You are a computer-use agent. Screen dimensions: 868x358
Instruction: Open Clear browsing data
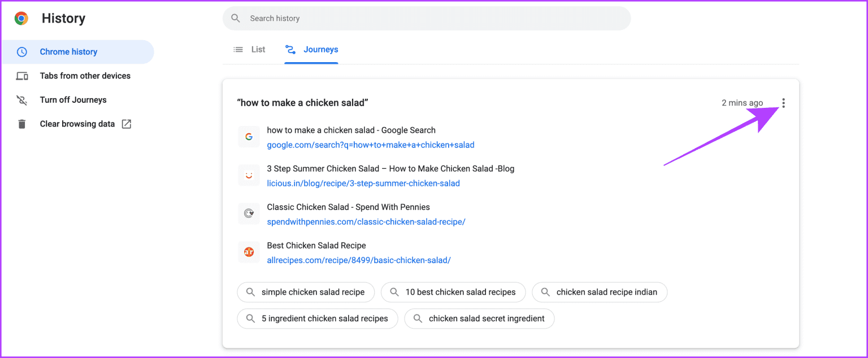pos(77,124)
